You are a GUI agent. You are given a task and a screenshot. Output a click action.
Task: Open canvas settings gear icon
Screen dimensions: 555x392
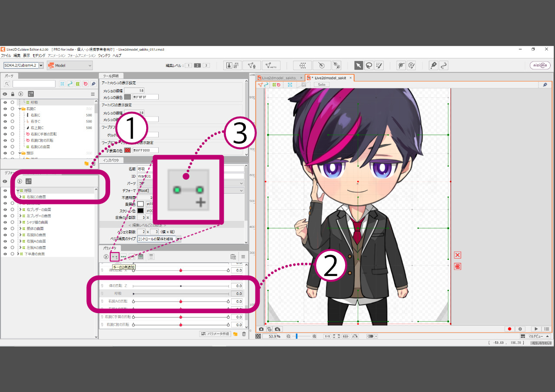click(x=520, y=329)
